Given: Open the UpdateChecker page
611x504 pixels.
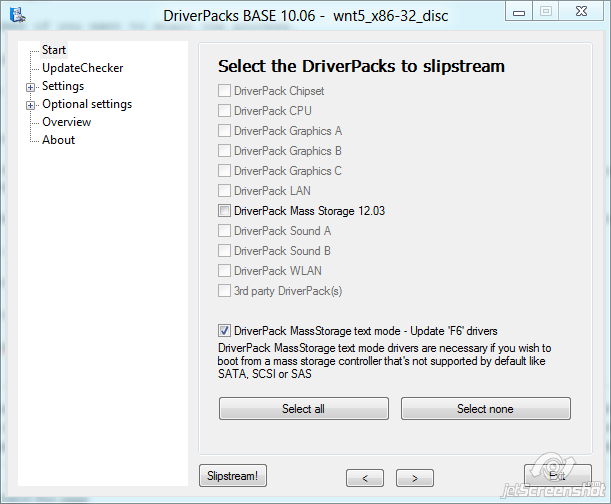Looking at the screenshot, I should [x=83, y=68].
